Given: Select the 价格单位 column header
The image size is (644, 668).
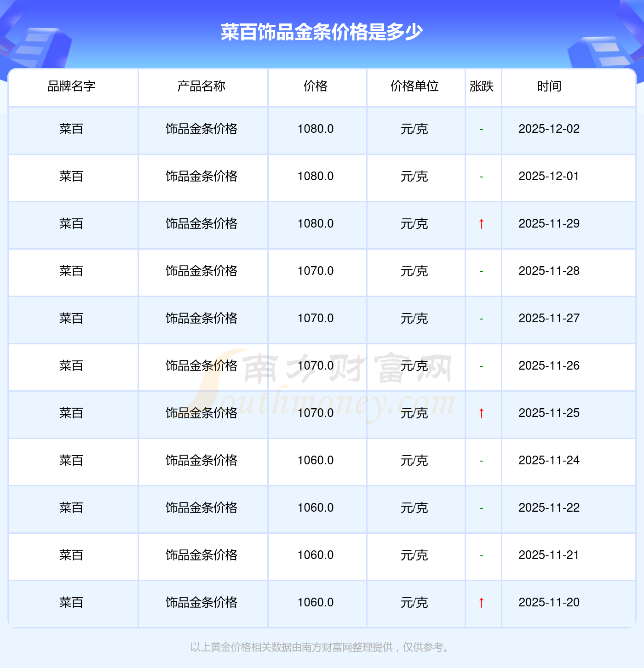Looking at the screenshot, I should (414, 86).
